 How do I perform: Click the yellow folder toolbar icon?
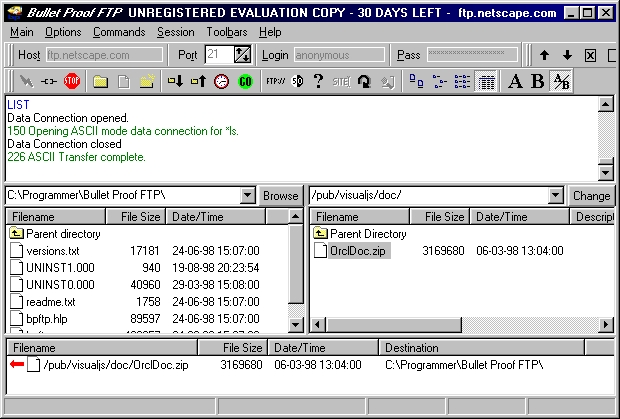click(100, 82)
